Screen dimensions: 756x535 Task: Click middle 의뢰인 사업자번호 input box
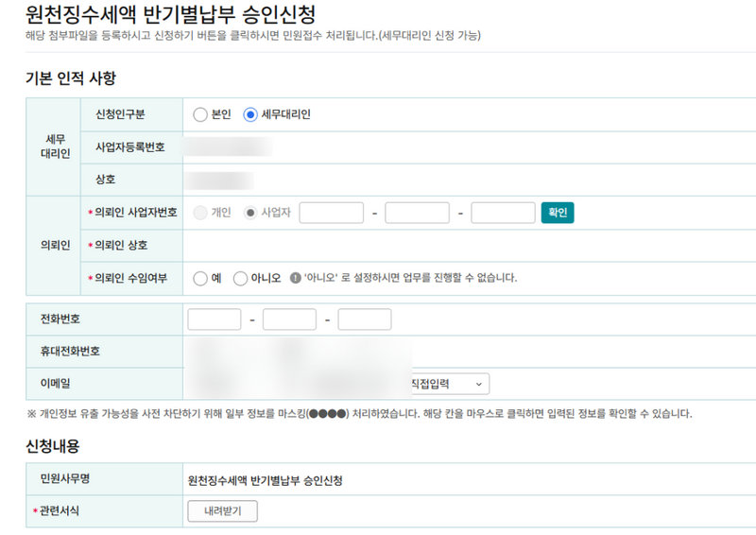click(417, 213)
